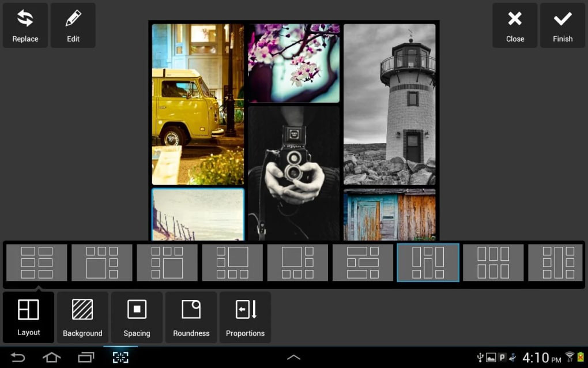Image resolution: width=588 pixels, height=368 pixels.
Task: Pick the currently highlighted layout thumbnail
Action: pyautogui.click(x=428, y=262)
